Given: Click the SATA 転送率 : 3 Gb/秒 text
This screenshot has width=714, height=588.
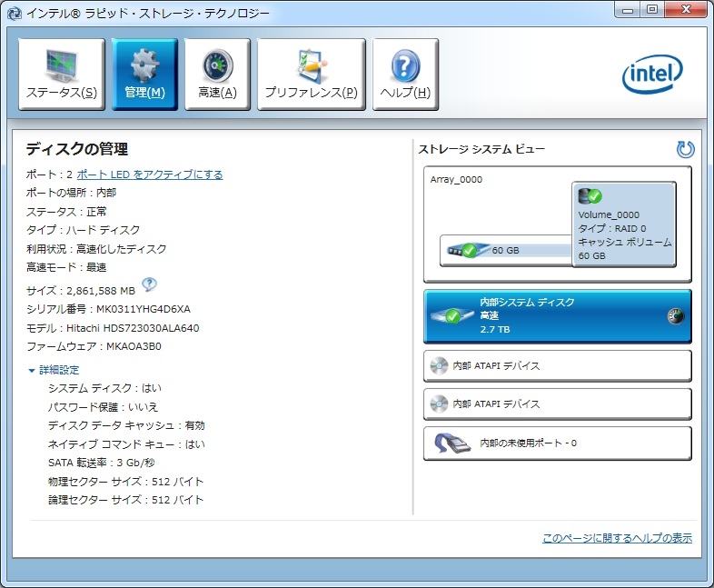Looking at the screenshot, I should pyautogui.click(x=102, y=463).
